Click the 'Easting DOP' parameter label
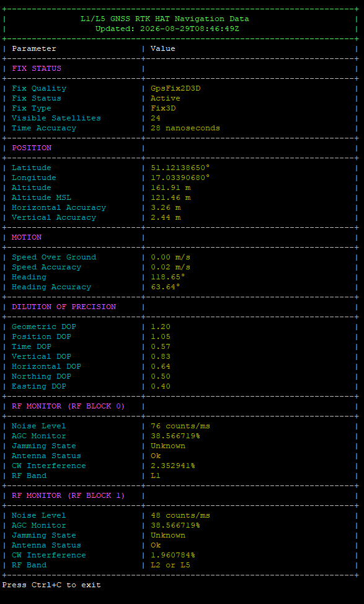This screenshot has width=364, height=604. coord(39,386)
